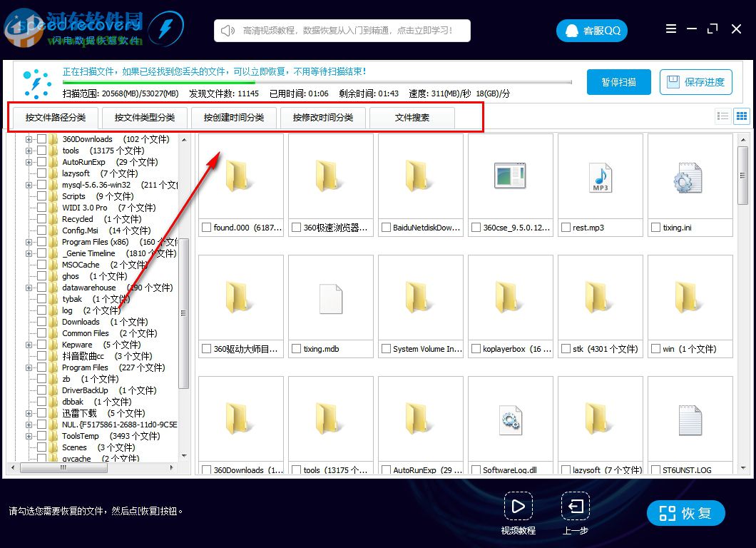Select the SoftwareLog.dll file icon
The height and width of the screenshot is (548, 756).
coord(511,421)
